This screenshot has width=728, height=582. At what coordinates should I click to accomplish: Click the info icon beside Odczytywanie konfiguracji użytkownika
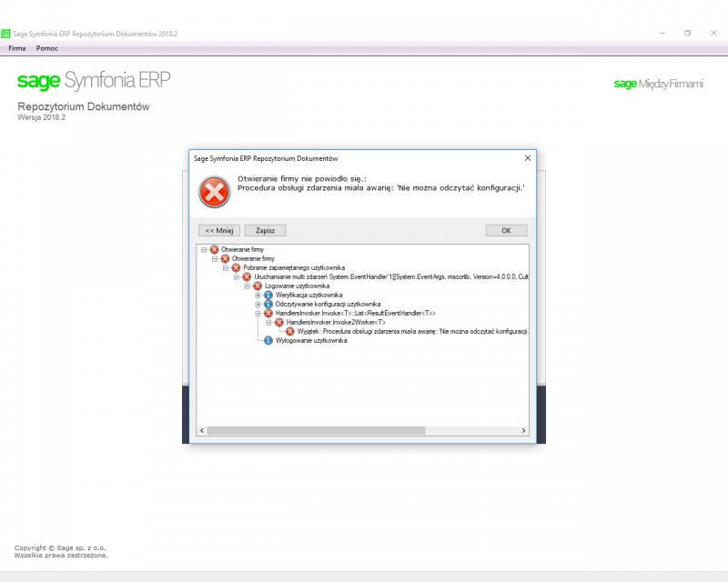click(x=268, y=304)
